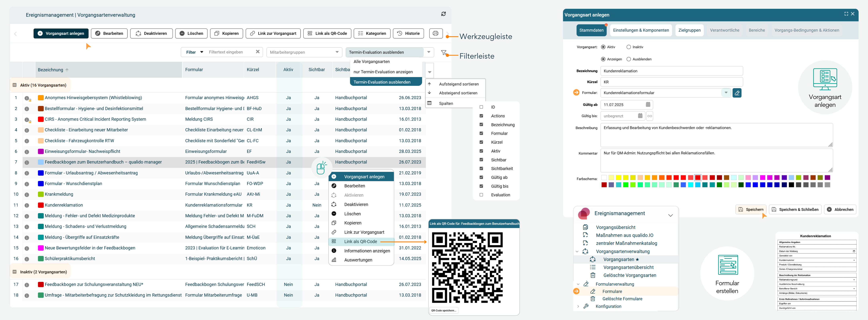
Task: Collapse the Aktiv (16 Vorgangsarten) group
Action: [x=14, y=85]
